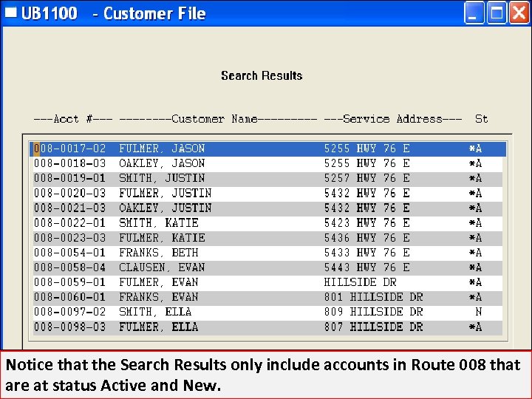The width and height of the screenshot is (532, 399).
Task: Select customer OAKLEY, JASON
Action: pos(162,163)
